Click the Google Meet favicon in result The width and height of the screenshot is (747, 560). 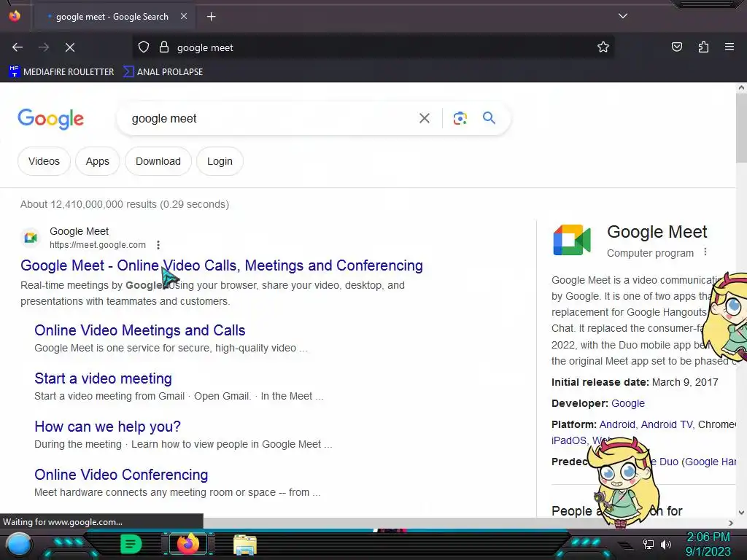pos(31,237)
